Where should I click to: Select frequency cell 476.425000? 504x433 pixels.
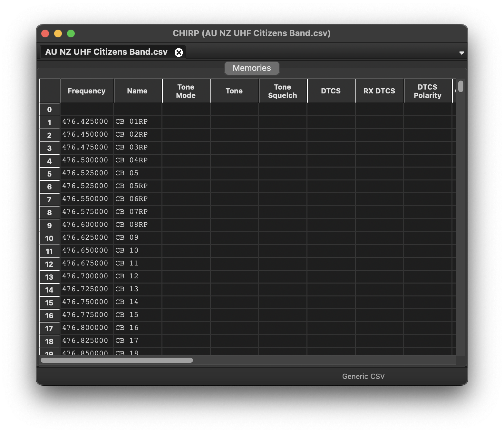click(x=87, y=122)
